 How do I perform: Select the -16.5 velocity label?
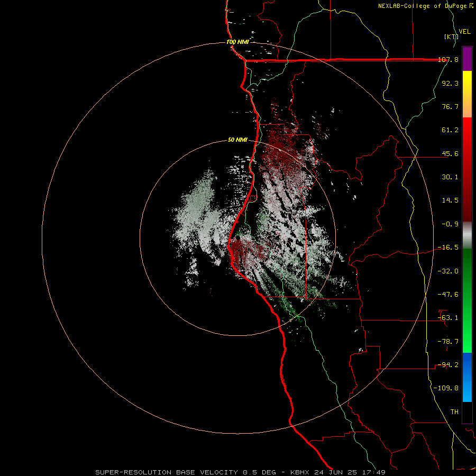click(x=448, y=248)
